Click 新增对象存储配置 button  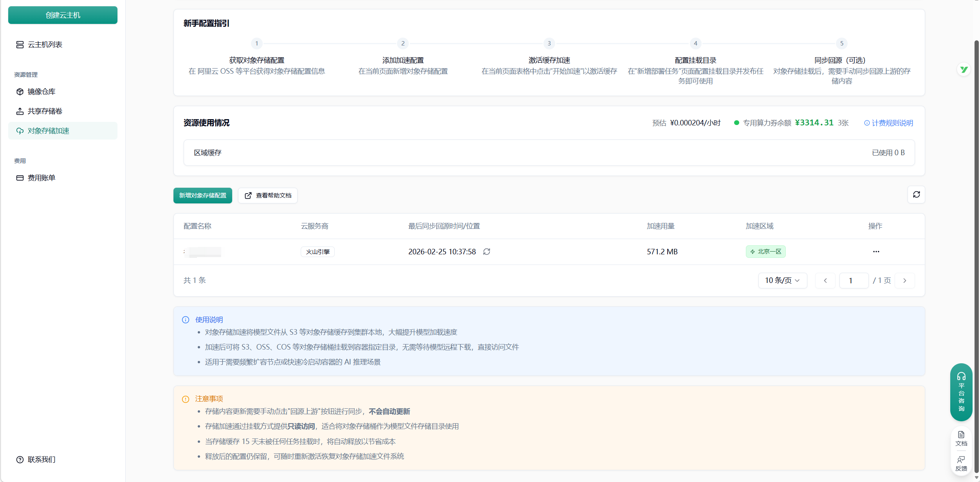(x=202, y=196)
